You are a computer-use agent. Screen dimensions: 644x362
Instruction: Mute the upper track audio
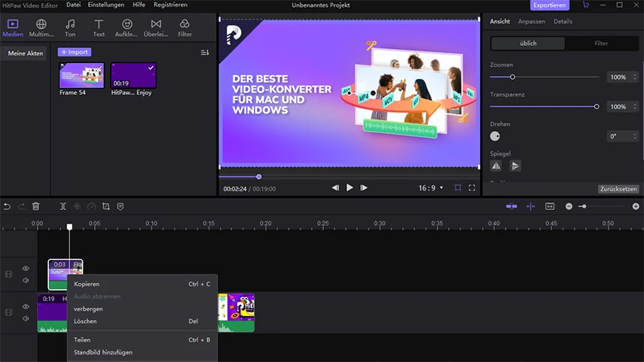(26, 280)
